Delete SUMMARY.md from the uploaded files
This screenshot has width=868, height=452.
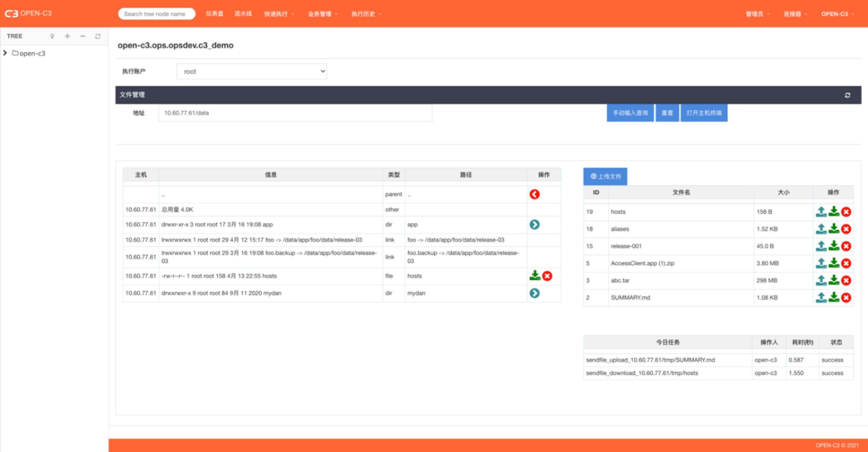[x=846, y=298]
